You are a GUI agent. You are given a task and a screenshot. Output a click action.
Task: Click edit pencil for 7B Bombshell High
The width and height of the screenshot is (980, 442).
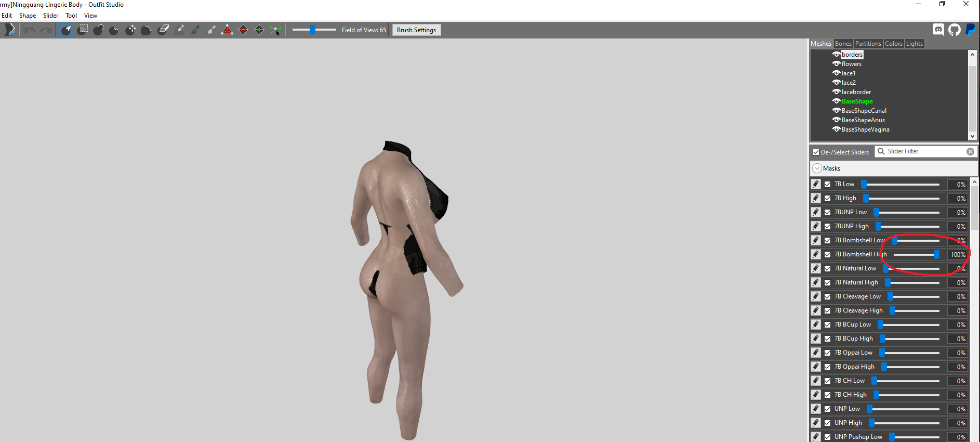tap(816, 254)
